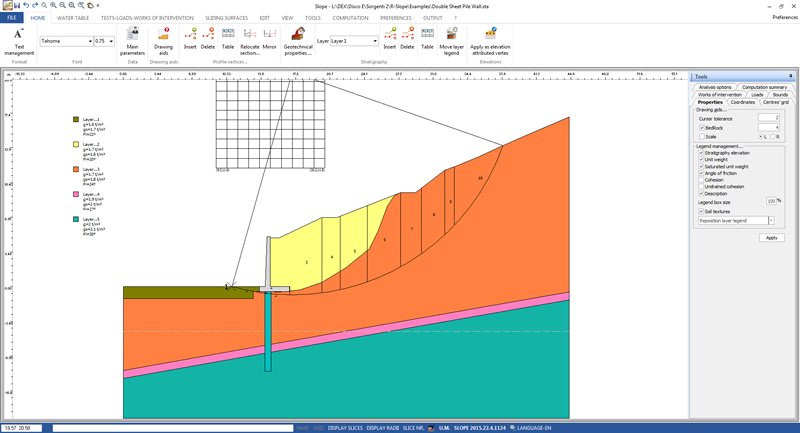Screen dimensions: 800x433
Task: Toggle Stratigraphy elevation checkbox
Action: tap(701, 153)
